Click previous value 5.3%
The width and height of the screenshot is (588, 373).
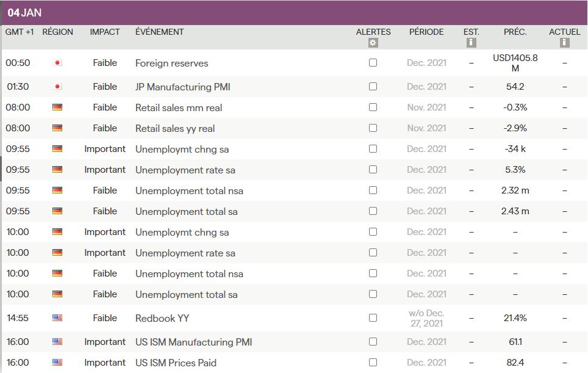[515, 170]
